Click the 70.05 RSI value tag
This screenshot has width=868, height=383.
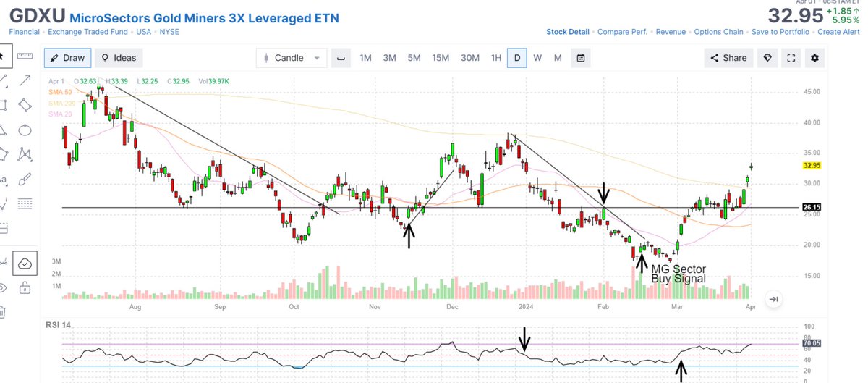coord(811,344)
